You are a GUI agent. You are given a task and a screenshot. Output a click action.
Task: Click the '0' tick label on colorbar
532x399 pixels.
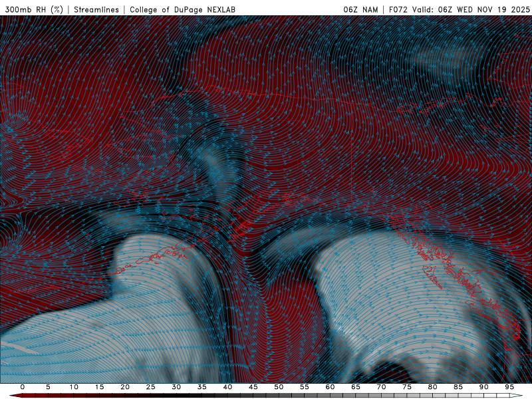(23, 387)
